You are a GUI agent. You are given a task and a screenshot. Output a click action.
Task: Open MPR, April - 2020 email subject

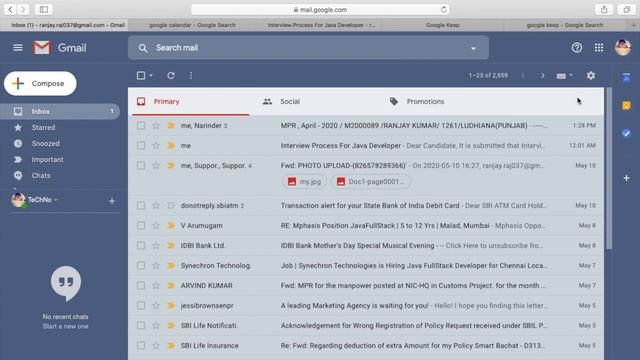point(404,125)
